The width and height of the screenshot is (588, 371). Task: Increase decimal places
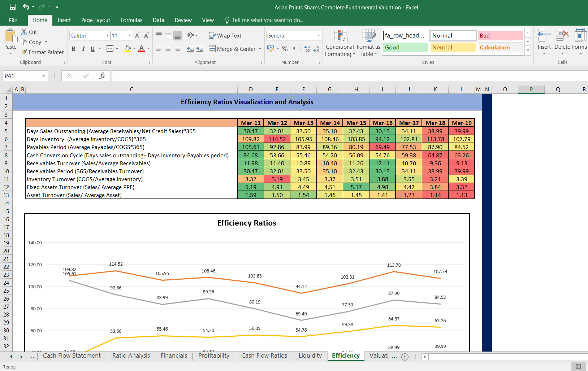[307, 49]
